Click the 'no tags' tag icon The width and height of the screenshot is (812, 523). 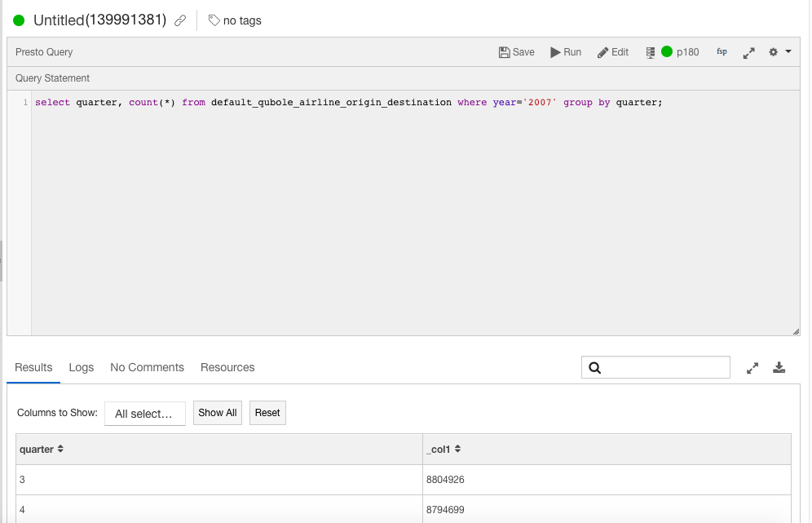coord(214,20)
